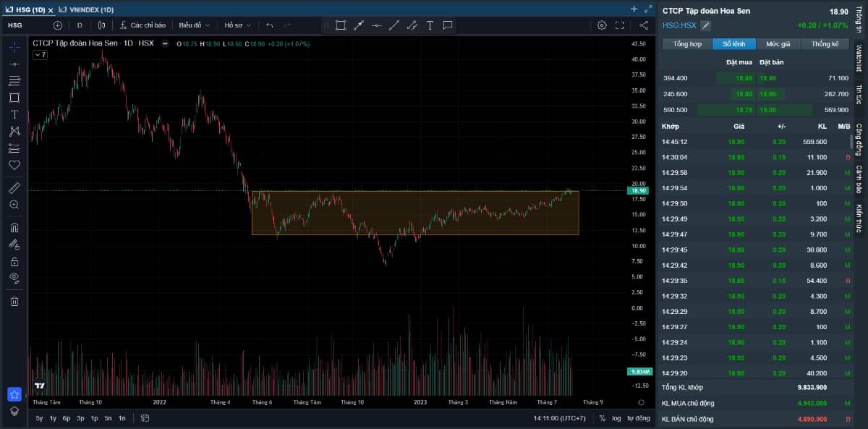Screen dimensions: 868x429
Task: Open the Mức giá tab
Action: click(778, 44)
